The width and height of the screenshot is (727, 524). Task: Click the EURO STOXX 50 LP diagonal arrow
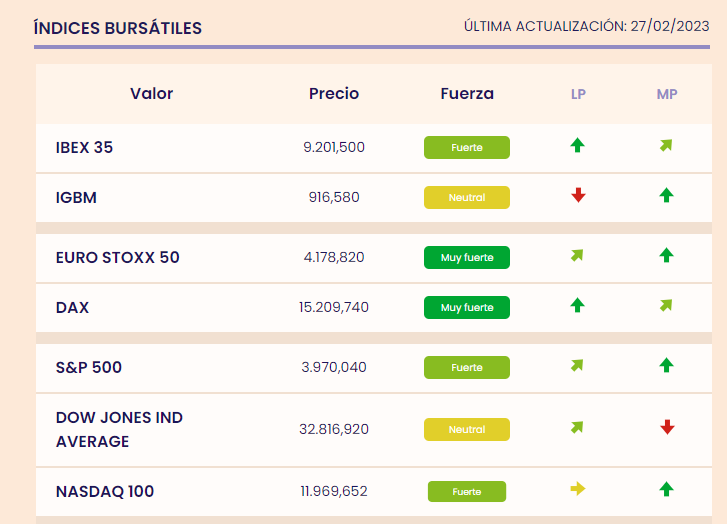click(577, 256)
